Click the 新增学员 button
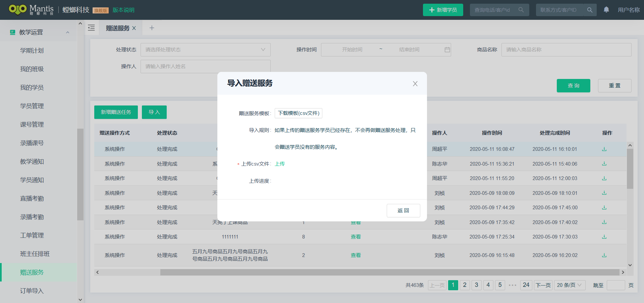This screenshot has height=303, width=644. [x=443, y=10]
